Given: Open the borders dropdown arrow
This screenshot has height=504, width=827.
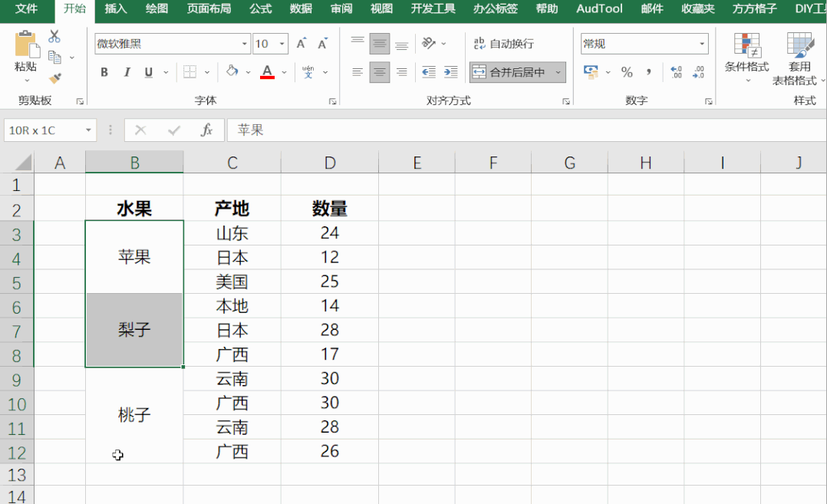Looking at the screenshot, I should pos(207,72).
